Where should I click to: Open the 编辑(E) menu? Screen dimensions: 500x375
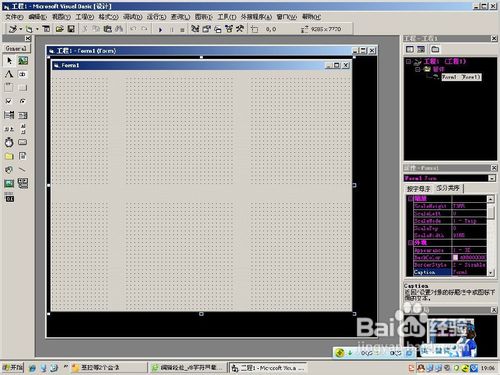[x=37, y=17]
